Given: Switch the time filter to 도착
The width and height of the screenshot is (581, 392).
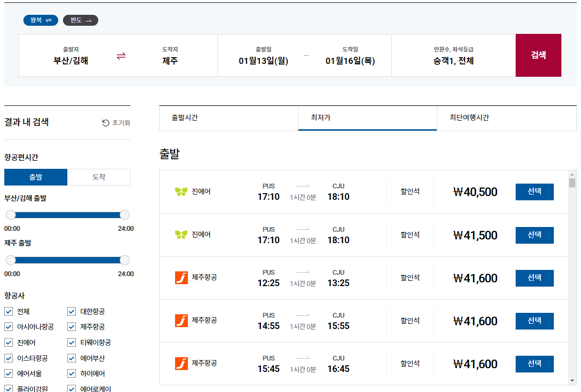Looking at the screenshot, I should 99,177.
